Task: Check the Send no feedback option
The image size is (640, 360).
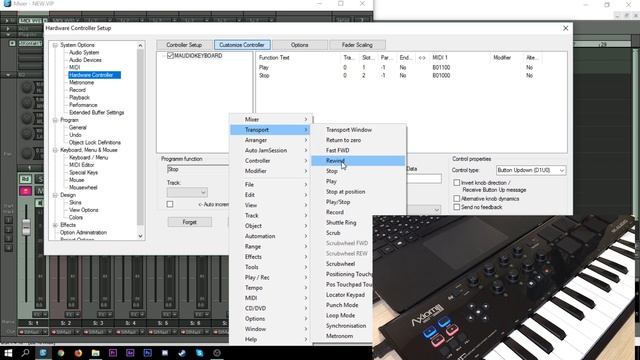Action: point(457,207)
